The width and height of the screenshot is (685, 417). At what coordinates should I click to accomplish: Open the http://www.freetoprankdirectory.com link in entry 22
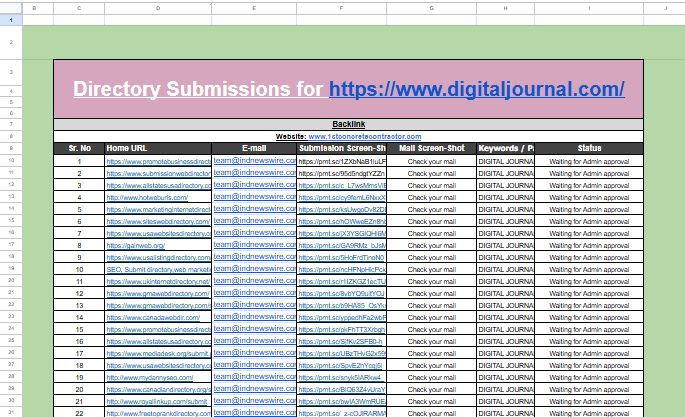tap(158, 414)
